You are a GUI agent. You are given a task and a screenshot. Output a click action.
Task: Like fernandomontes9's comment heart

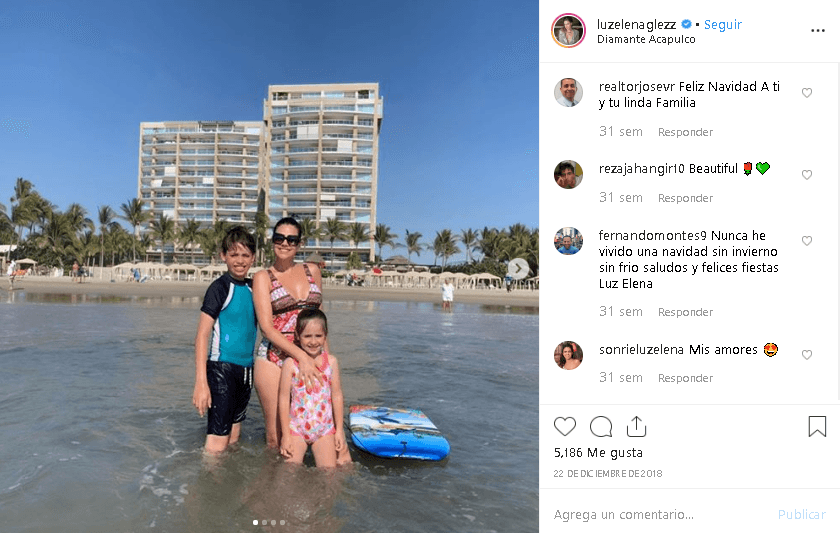point(807,241)
